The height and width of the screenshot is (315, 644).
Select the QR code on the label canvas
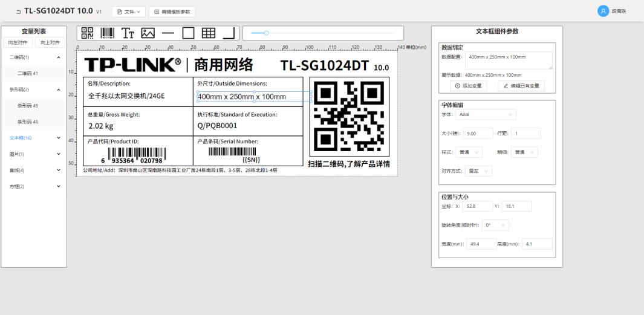pyautogui.click(x=349, y=117)
